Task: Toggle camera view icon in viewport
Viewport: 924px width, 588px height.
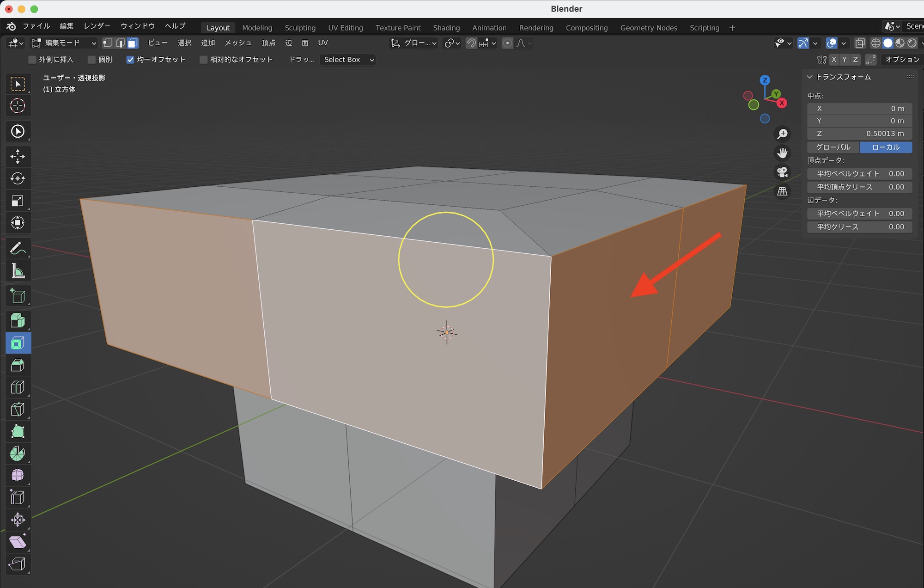Action: 782,172
